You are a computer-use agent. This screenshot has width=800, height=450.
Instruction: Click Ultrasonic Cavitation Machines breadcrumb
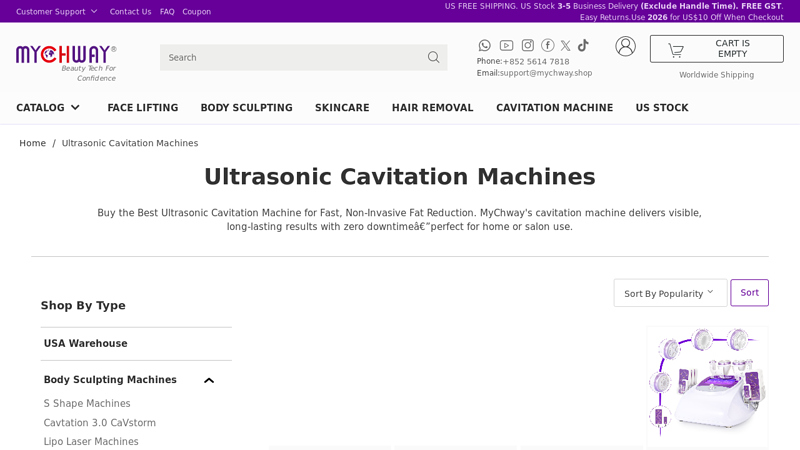click(x=130, y=143)
